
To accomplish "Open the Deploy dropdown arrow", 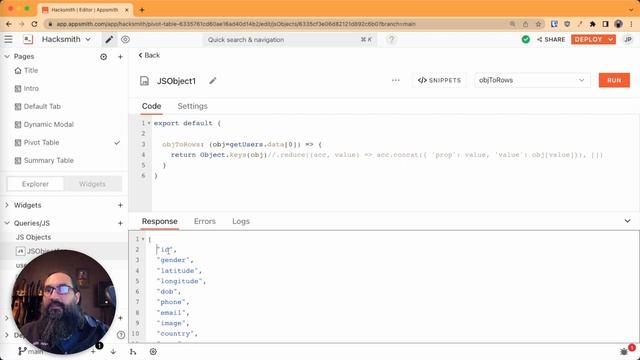I will (611, 39).
